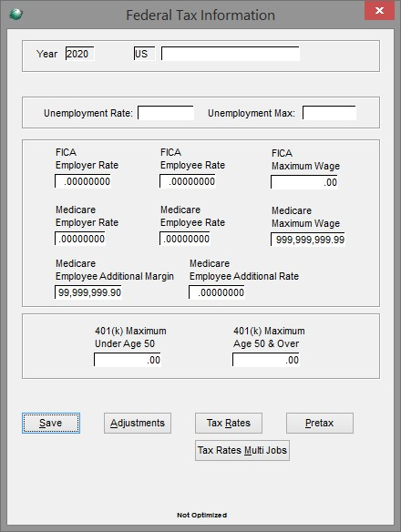Click the US code field
Image resolution: width=401 pixels, height=532 pixels.
[x=144, y=54]
